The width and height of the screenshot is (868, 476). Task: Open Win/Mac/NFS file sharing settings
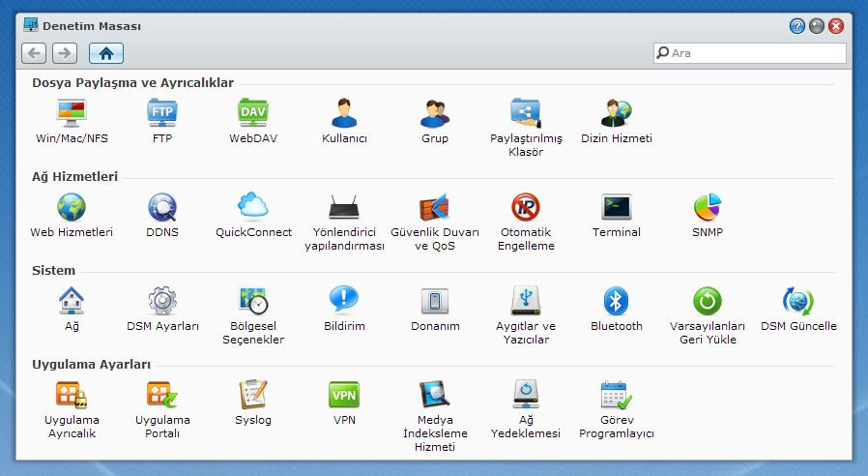[x=72, y=114]
